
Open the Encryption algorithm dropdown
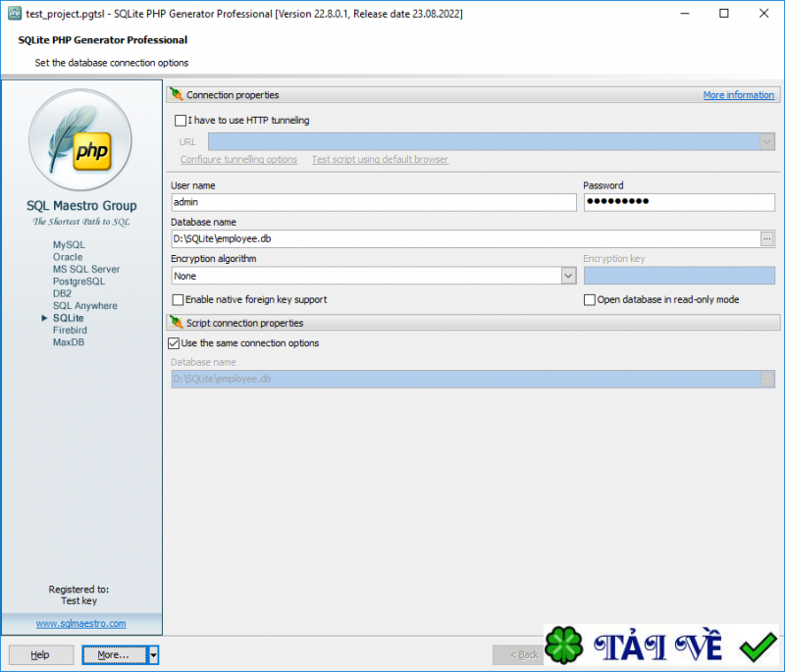tap(568, 276)
